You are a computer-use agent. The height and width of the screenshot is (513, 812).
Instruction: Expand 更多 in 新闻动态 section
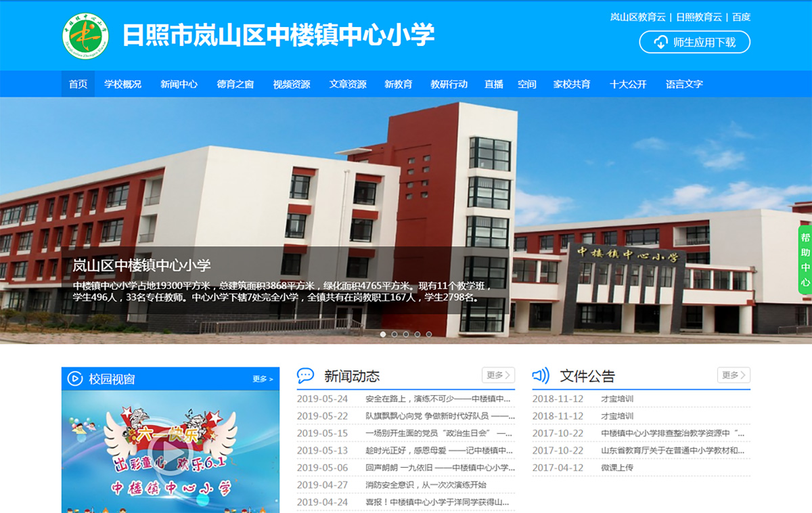[x=498, y=375]
